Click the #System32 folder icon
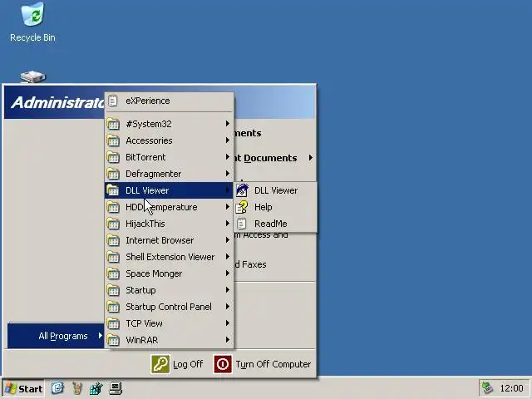Viewport: 532px width, 399px height. [113, 124]
